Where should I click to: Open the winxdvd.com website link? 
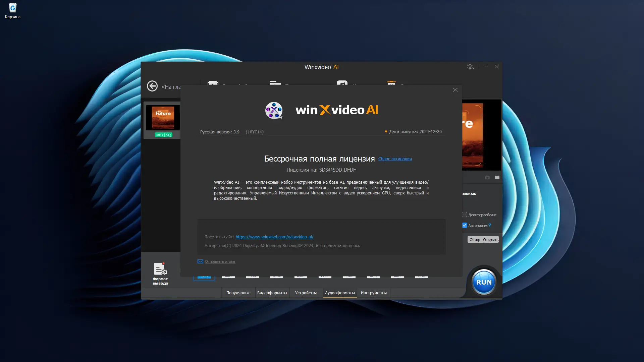pyautogui.click(x=274, y=237)
